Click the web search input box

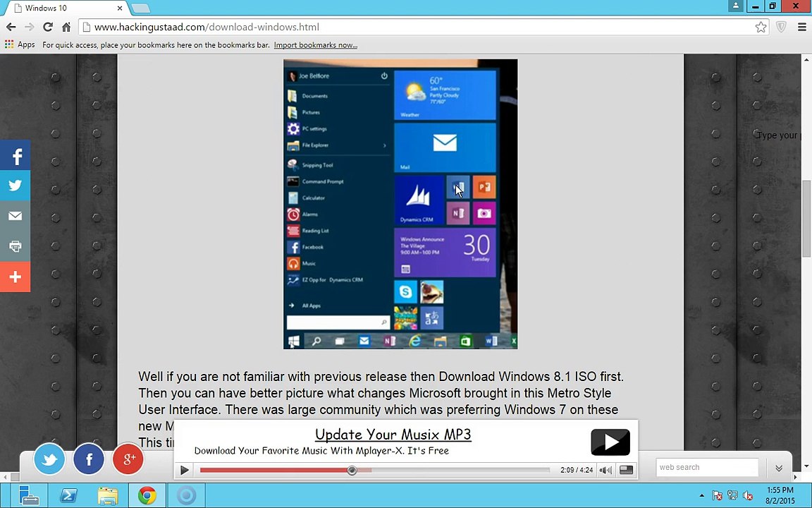[707, 467]
